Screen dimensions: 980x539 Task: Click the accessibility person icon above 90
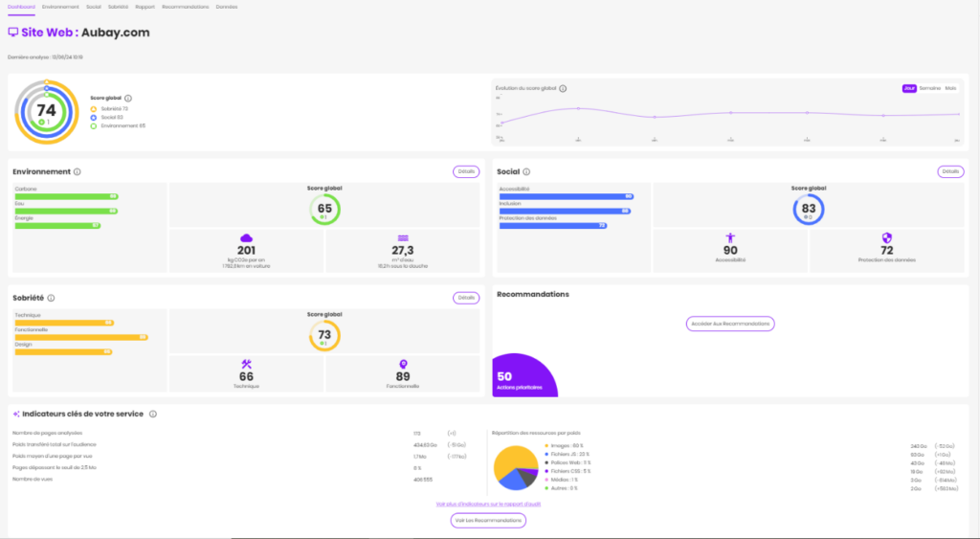point(730,238)
